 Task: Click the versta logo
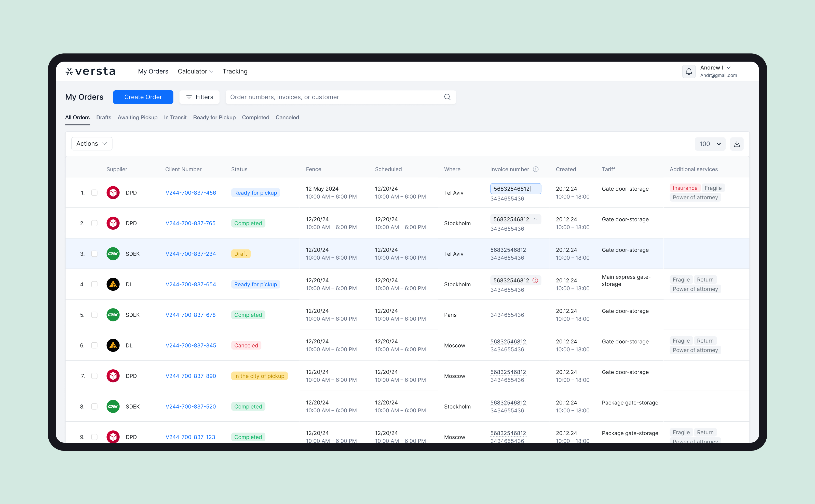coord(91,71)
